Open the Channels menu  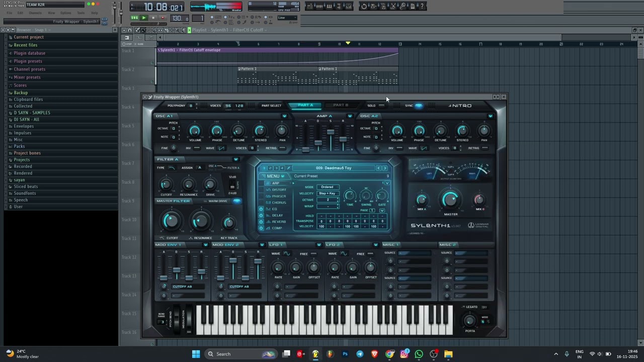(x=35, y=13)
